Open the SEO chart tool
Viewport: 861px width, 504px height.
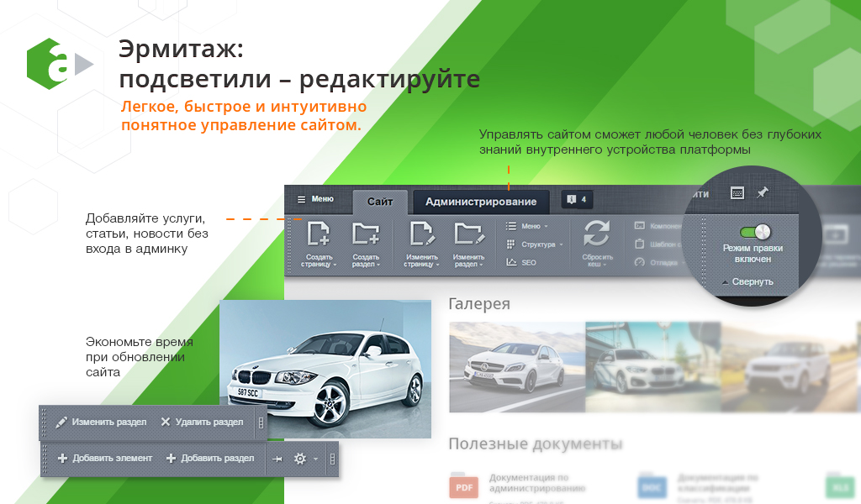(521, 262)
